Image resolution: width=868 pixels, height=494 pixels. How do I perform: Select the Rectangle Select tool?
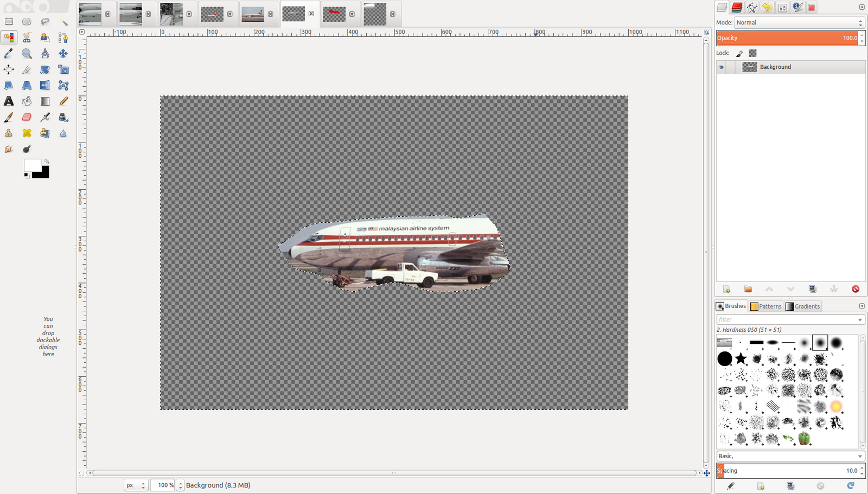[9, 22]
